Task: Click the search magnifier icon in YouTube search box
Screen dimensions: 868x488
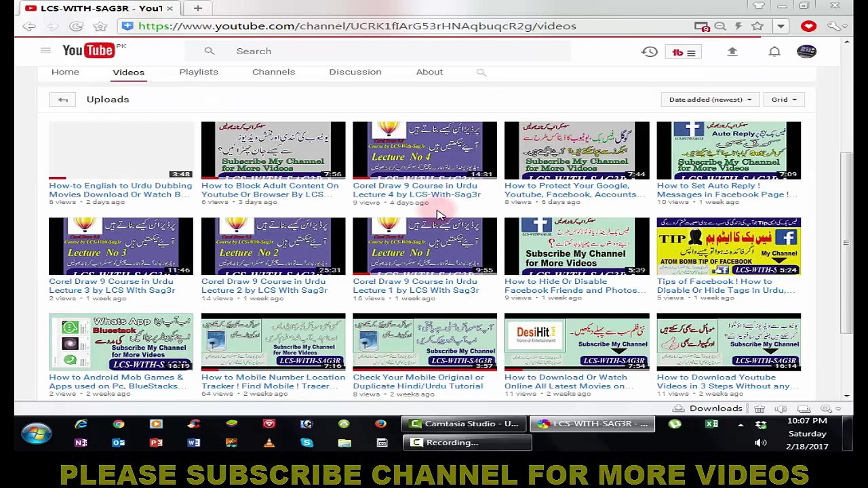Action: (x=209, y=51)
